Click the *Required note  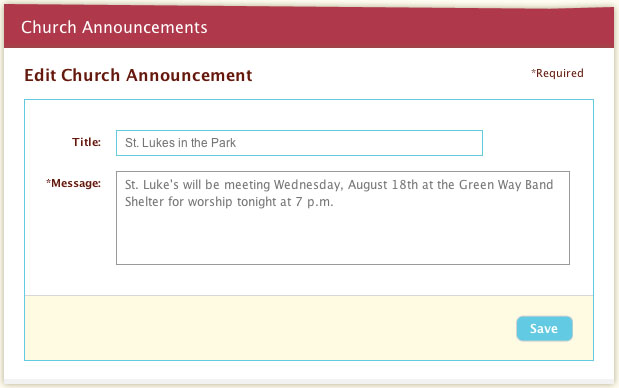[557, 73]
